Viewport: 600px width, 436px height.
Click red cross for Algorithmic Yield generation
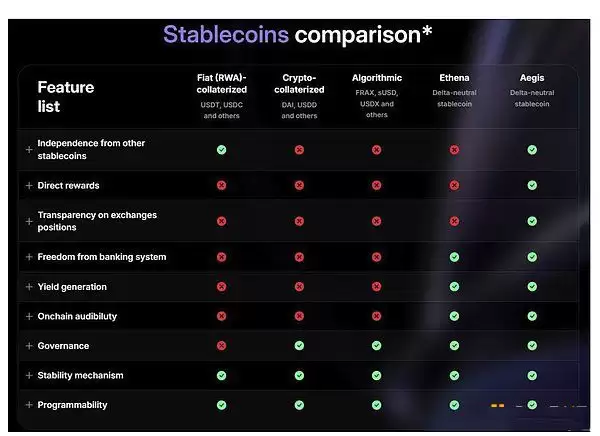376,287
